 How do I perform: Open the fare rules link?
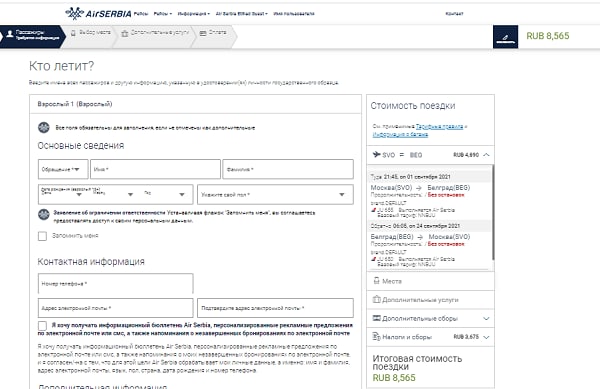tap(439, 126)
